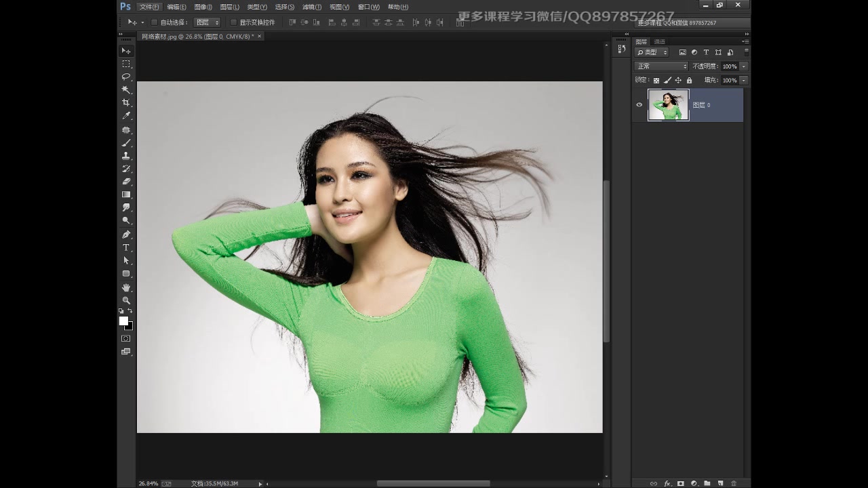Open the collapsed History panel icon
Screen dimensions: 868x488
[x=621, y=49]
